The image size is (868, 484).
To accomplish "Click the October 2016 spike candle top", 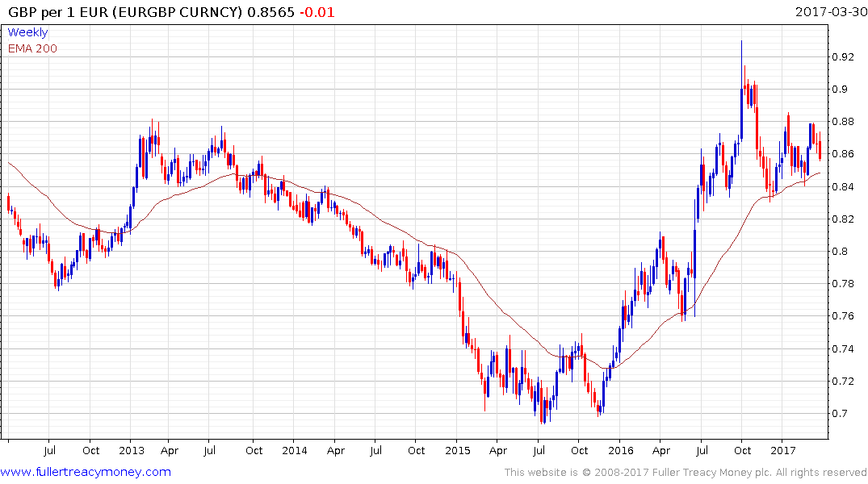I will point(742,42).
